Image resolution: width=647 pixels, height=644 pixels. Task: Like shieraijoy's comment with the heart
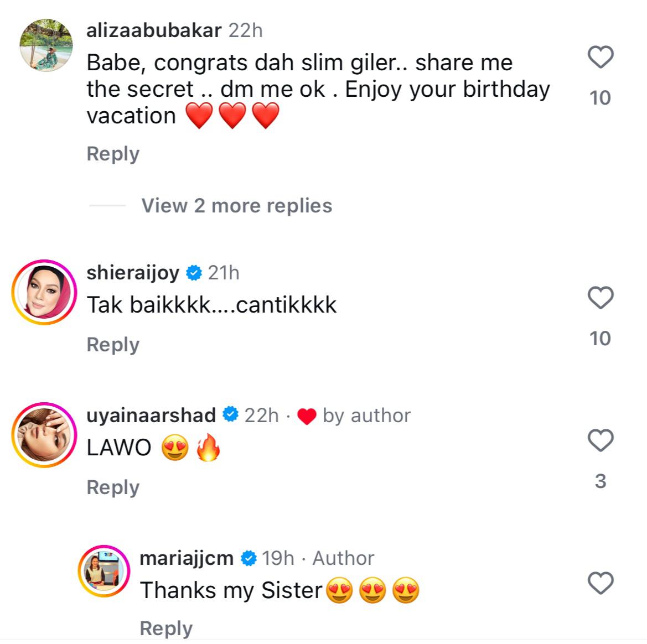tap(600, 298)
